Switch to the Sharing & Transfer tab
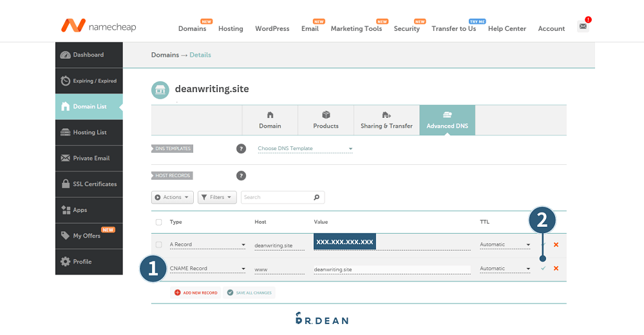644x335 pixels. (x=386, y=120)
